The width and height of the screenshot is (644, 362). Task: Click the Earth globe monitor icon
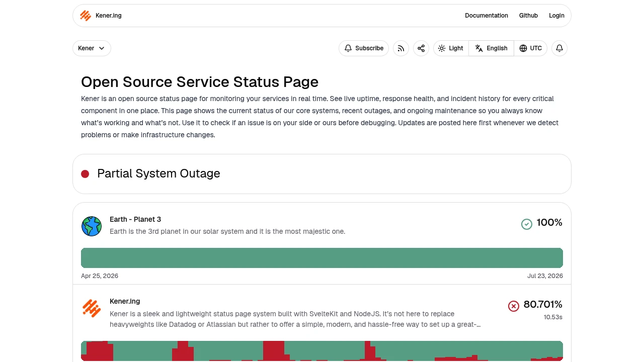pyautogui.click(x=92, y=226)
